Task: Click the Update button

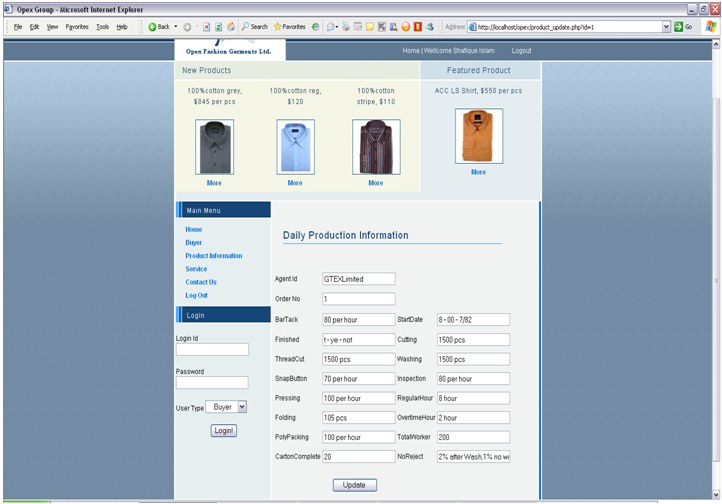Action: (x=355, y=485)
